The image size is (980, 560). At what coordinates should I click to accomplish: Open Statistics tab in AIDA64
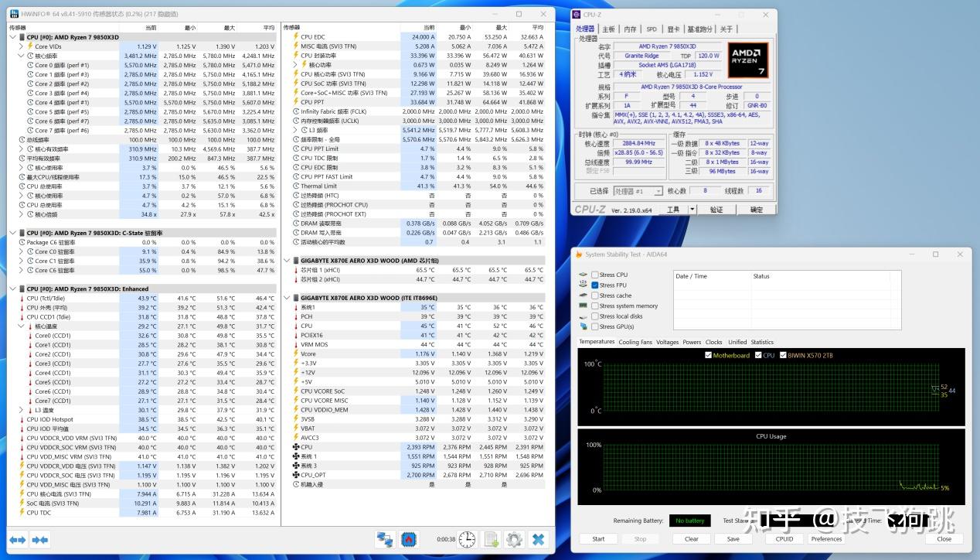[762, 342]
